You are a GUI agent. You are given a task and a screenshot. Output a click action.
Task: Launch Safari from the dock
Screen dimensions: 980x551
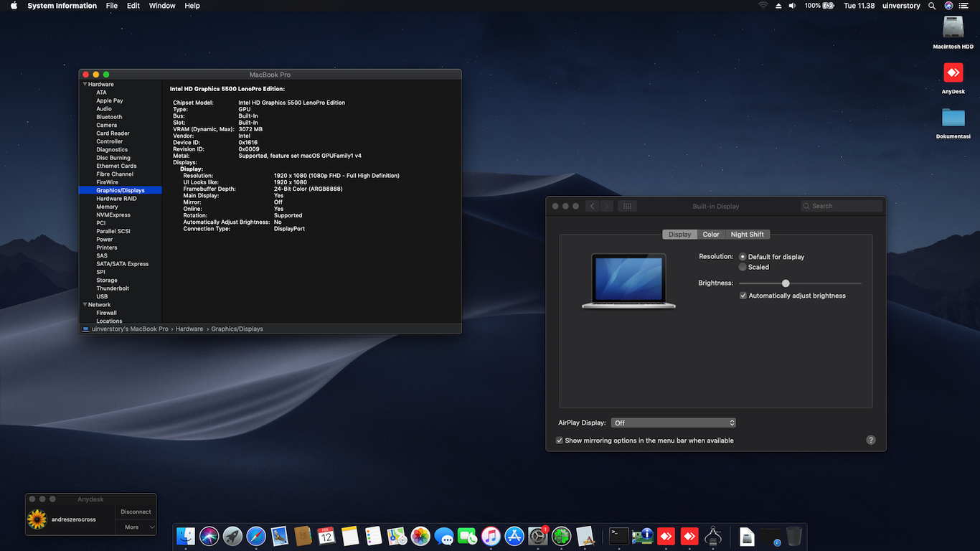pyautogui.click(x=256, y=536)
